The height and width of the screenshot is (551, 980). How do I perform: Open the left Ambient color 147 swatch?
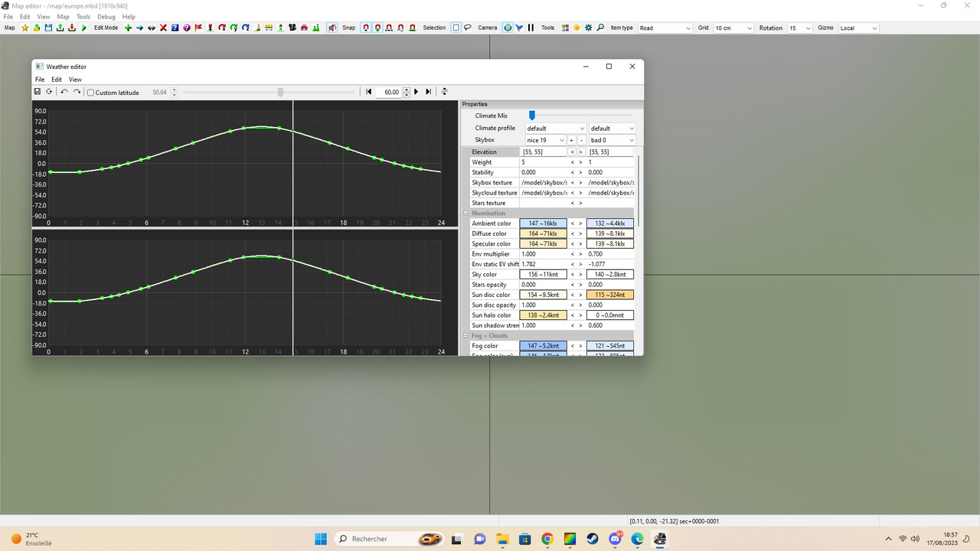coord(543,223)
